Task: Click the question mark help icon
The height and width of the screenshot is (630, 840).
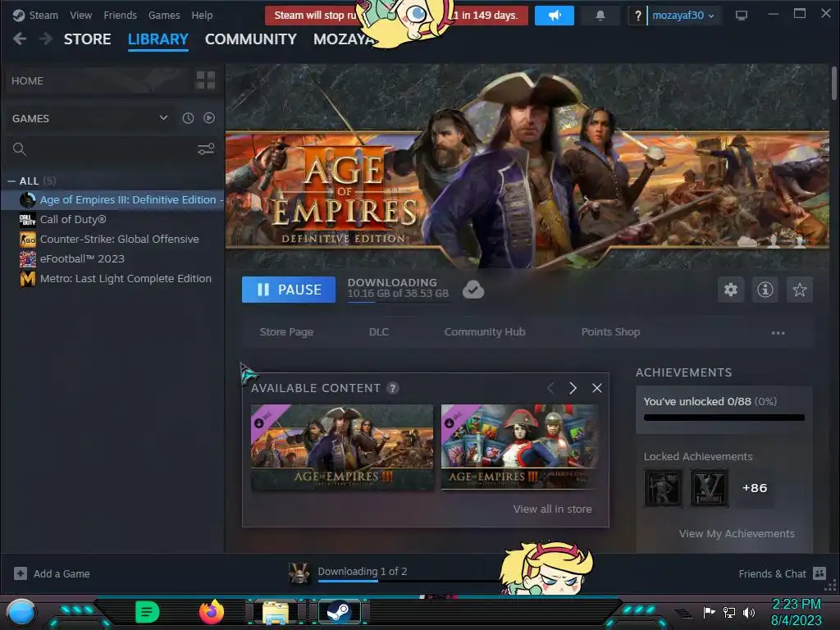Action: [x=637, y=16]
